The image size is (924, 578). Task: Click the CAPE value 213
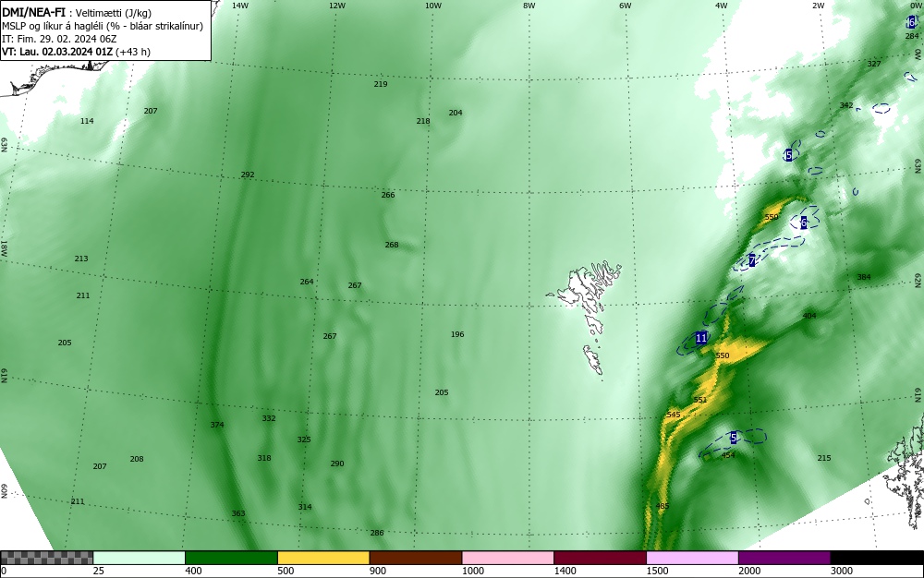click(81, 259)
